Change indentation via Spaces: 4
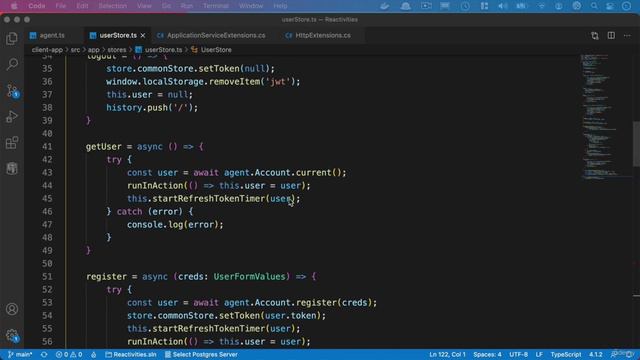 487,354
